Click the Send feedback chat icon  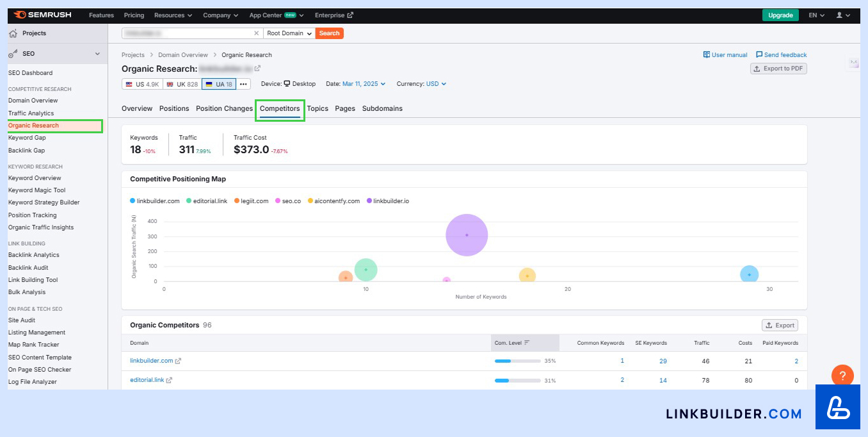[759, 55]
